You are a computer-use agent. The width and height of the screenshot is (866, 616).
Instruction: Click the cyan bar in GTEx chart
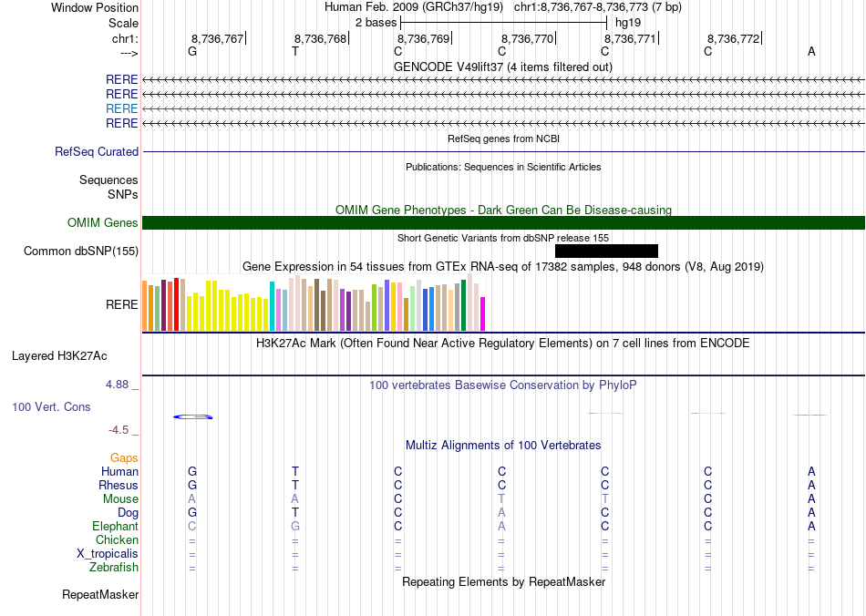(272, 306)
